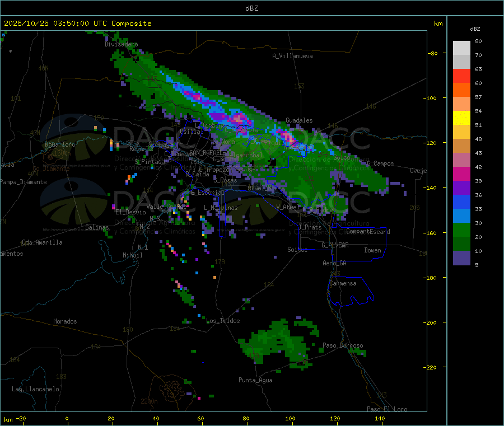Click the Soitue map label
The height and width of the screenshot is (426, 504).
tap(298, 250)
